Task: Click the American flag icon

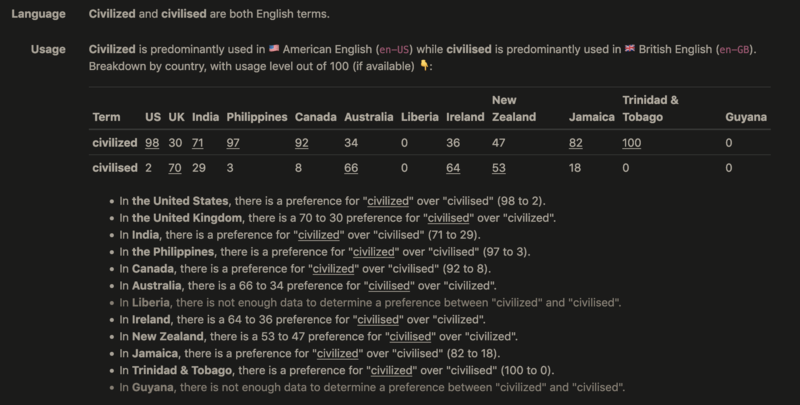Action: pyautogui.click(x=274, y=49)
